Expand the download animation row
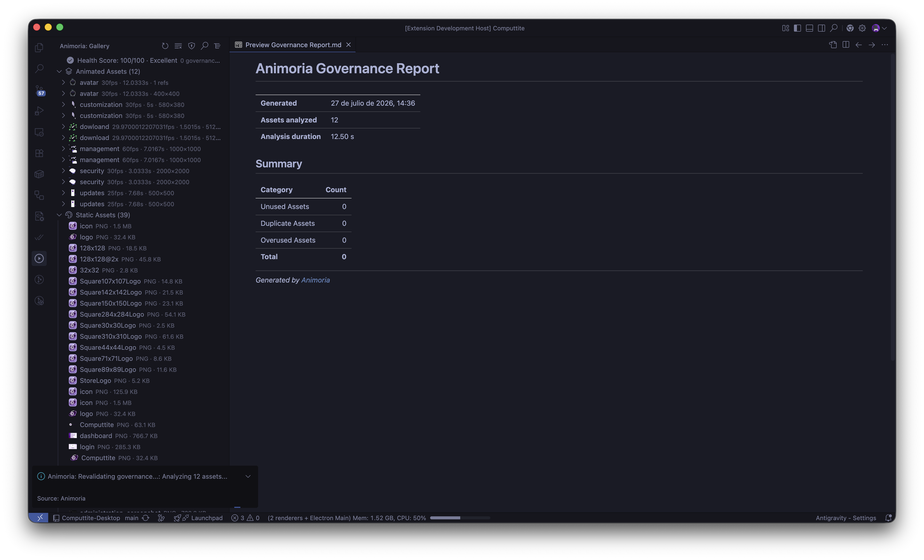Screen dimensions: 924x560 coord(63,137)
